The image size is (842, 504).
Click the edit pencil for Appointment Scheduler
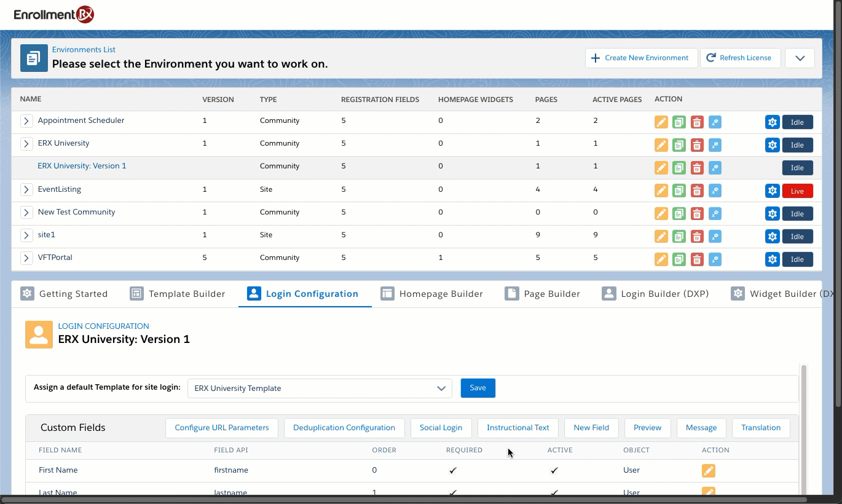tap(661, 122)
